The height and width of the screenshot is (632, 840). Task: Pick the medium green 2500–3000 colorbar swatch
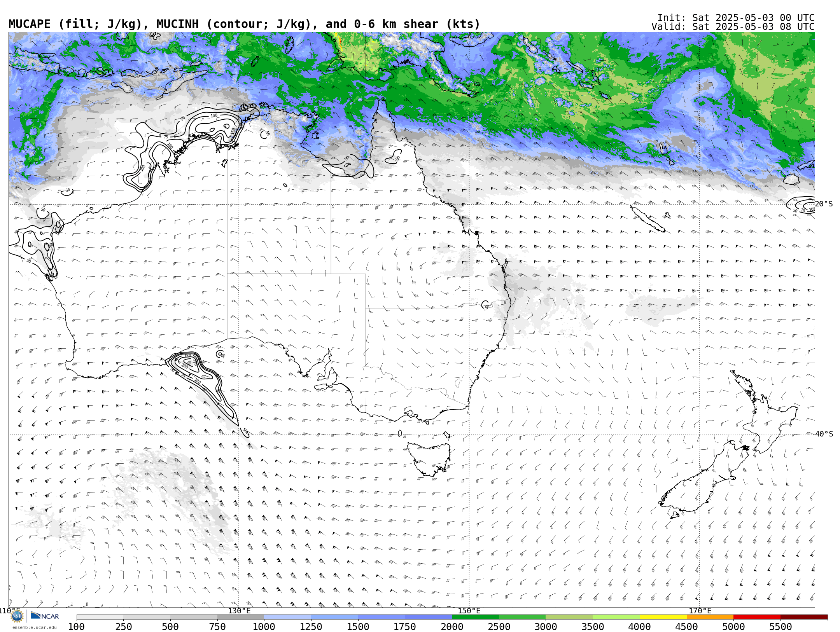[522, 617]
